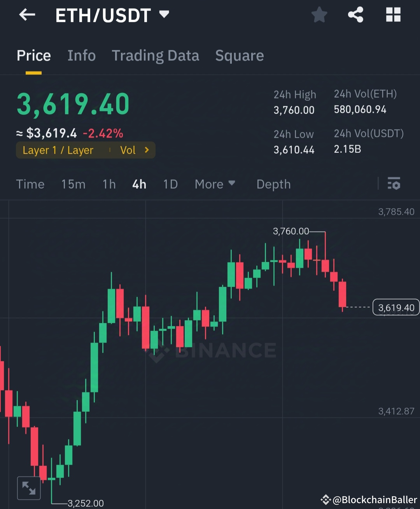420x509 pixels.
Task: Open the Square tab
Action: [239, 56]
